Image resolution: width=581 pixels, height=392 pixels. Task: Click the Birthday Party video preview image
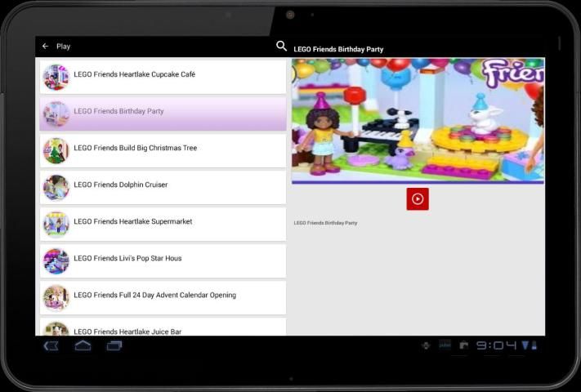coord(418,120)
